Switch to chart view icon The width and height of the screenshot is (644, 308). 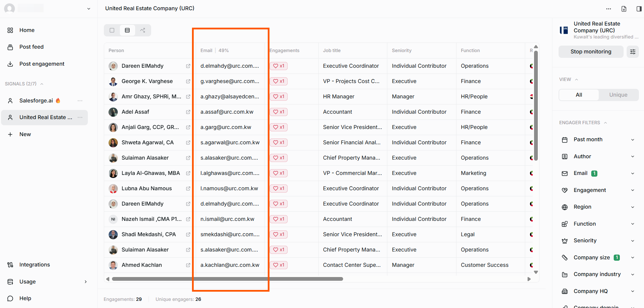coord(143,30)
